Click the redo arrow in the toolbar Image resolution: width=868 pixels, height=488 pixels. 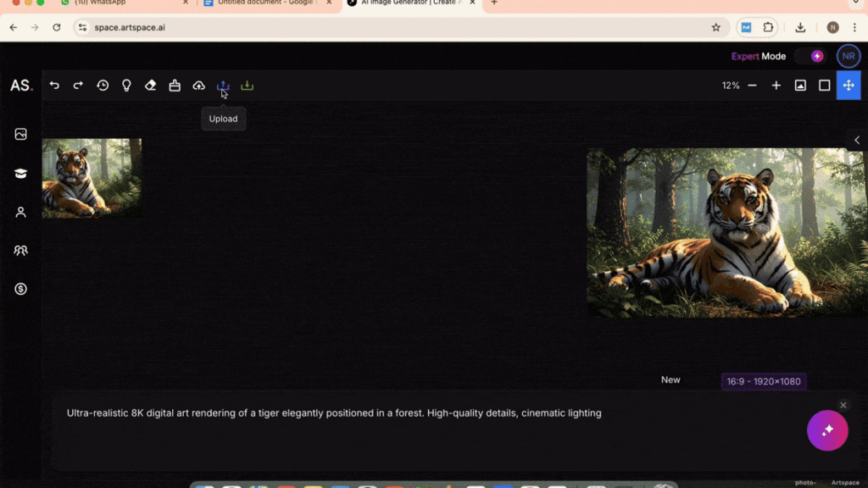(78, 86)
